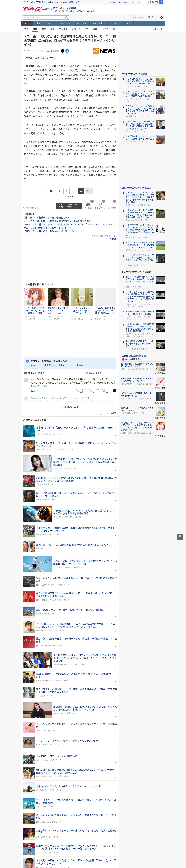This screenshot has width=186, height=868.
Task: Go to article page 1
Action: pos(59,191)
